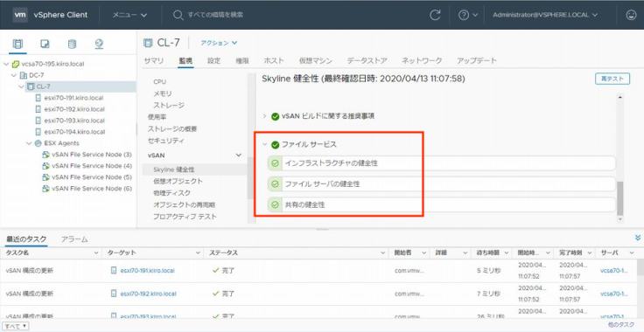644x332 pixels.
Task: Select Hosts and Clusters inventory icon
Action: coord(17,44)
